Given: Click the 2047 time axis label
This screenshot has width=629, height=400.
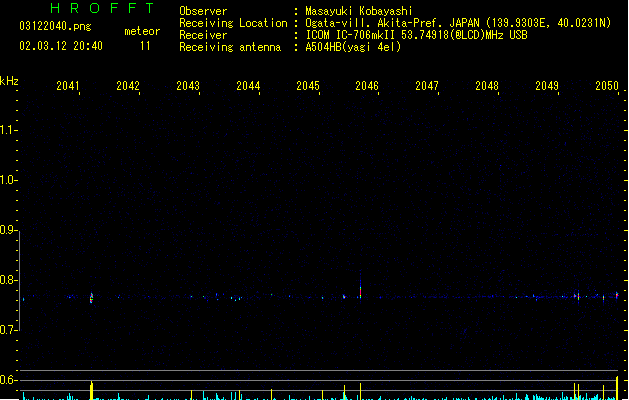Looking at the screenshot, I should coord(427,85).
